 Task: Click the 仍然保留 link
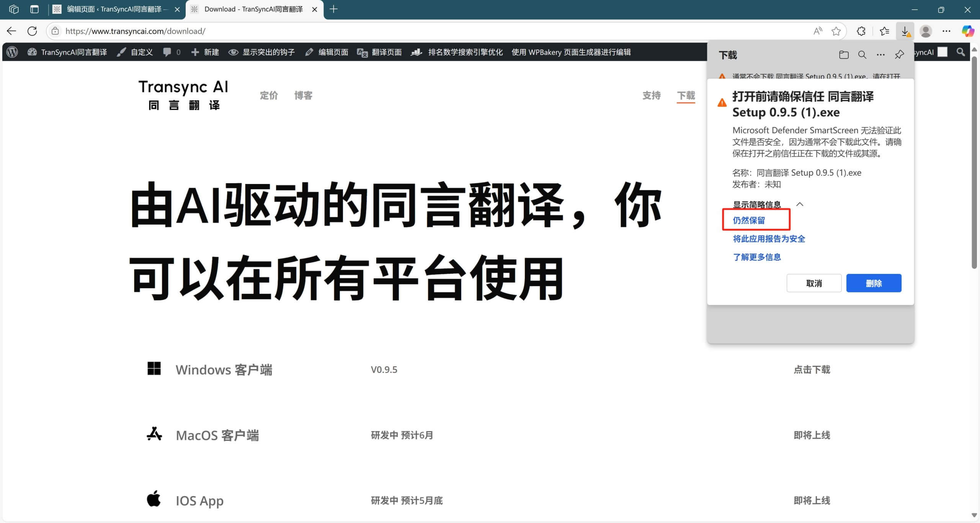coord(749,220)
